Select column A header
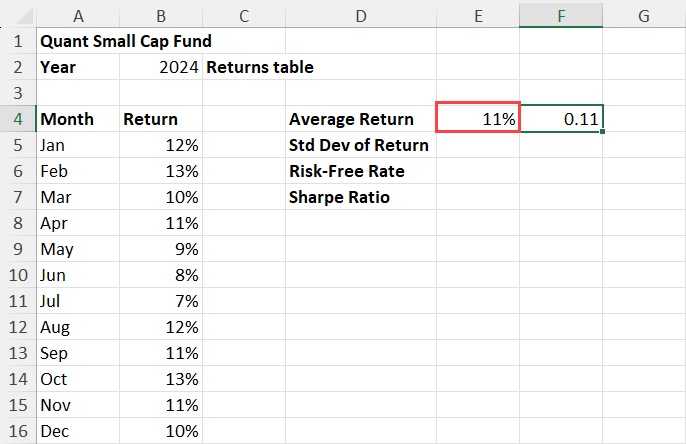686x444 pixels. 78,16
